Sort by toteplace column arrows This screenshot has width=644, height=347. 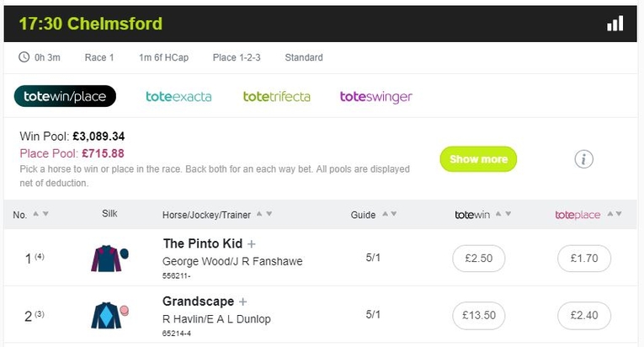pos(614,215)
